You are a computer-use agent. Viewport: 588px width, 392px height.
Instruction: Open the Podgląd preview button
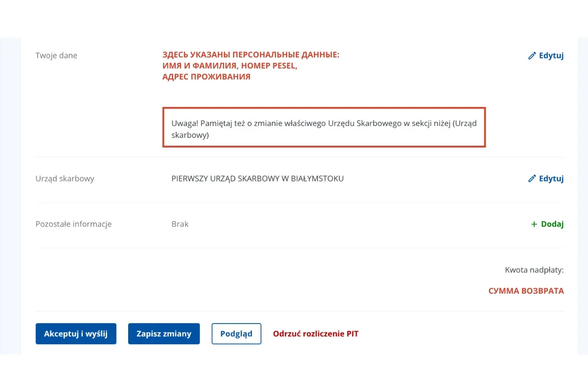[236, 334]
